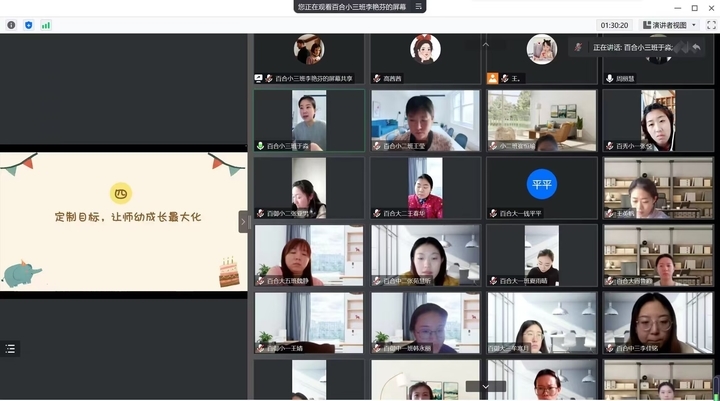Click the profile avatar of 李艳芬 screen share tile
The height and width of the screenshot is (401, 720).
tap(309, 49)
